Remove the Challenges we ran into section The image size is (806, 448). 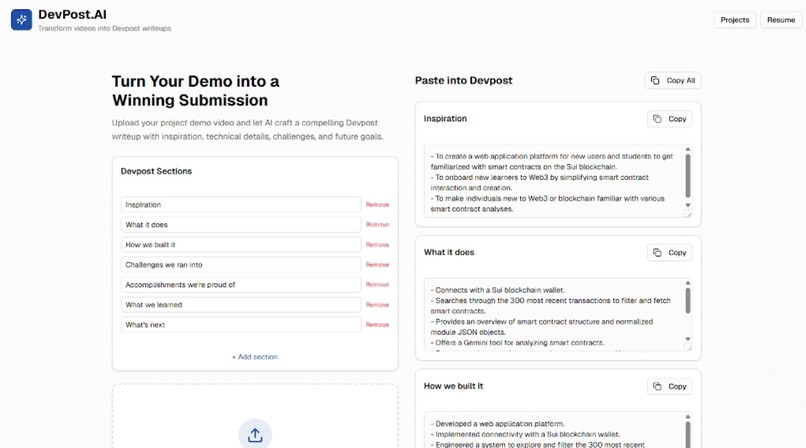click(x=377, y=265)
